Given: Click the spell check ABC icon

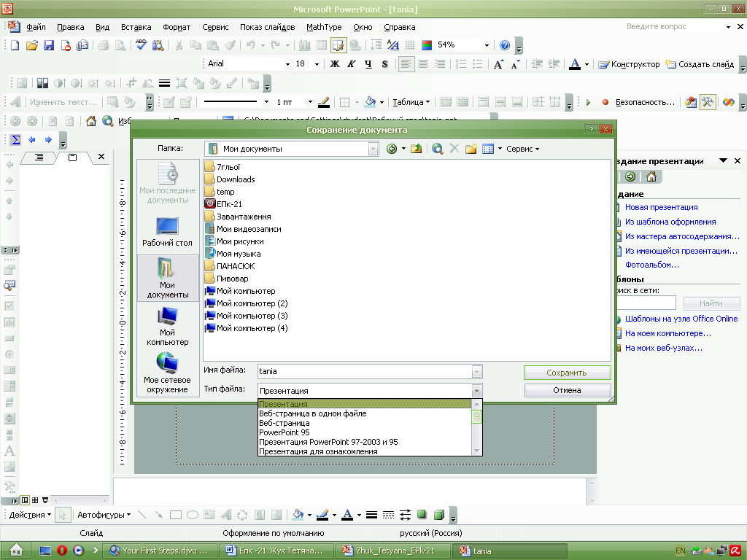Looking at the screenshot, I should click(x=141, y=45).
